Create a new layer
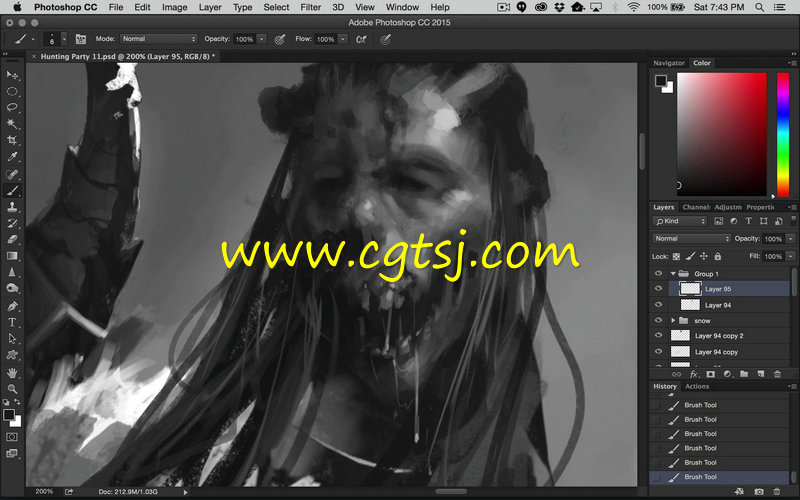Screen dimensions: 800x500 (761, 374)
